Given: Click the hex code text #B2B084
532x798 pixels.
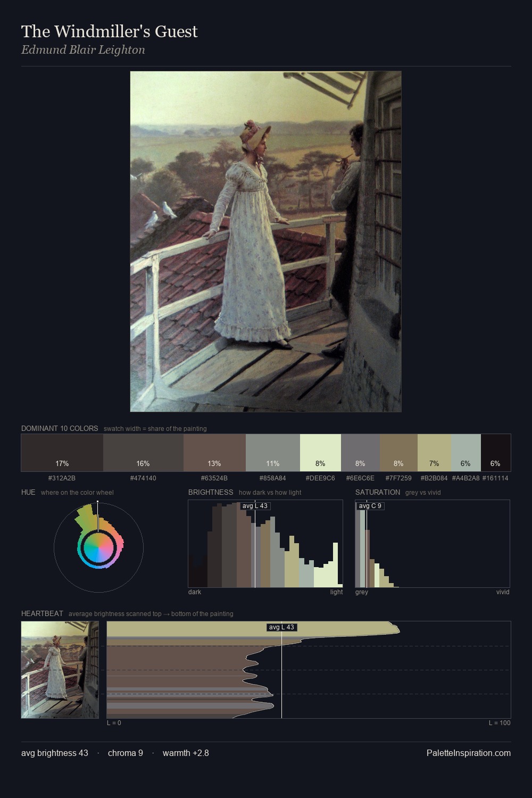Looking at the screenshot, I should coord(434,478).
